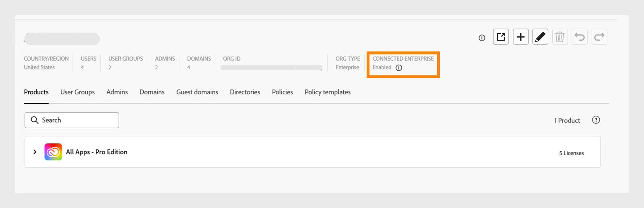This screenshot has width=644, height=208.
Task: Click the 1 Product count
Action: click(567, 120)
